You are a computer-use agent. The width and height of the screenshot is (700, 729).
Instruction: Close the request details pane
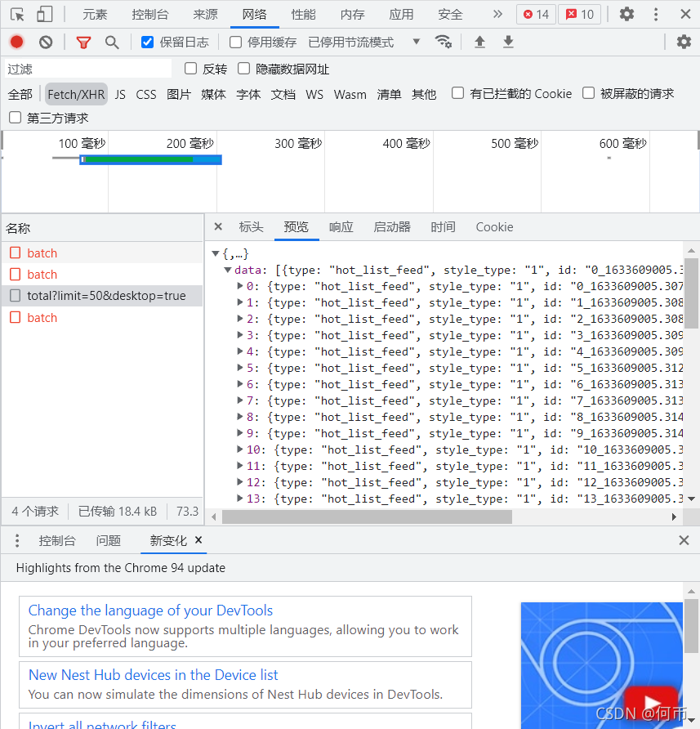click(x=218, y=227)
